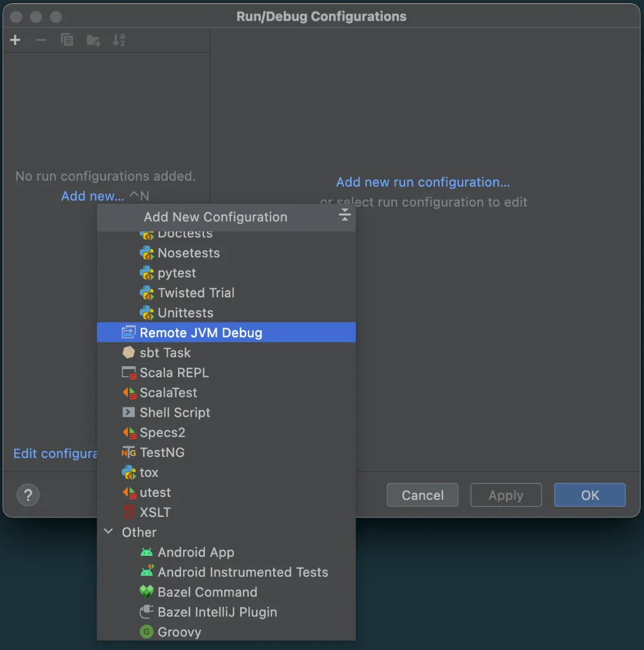Viewport: 644px width, 650px height.
Task: Open the Edit configuration templates link
Action: [x=55, y=453]
